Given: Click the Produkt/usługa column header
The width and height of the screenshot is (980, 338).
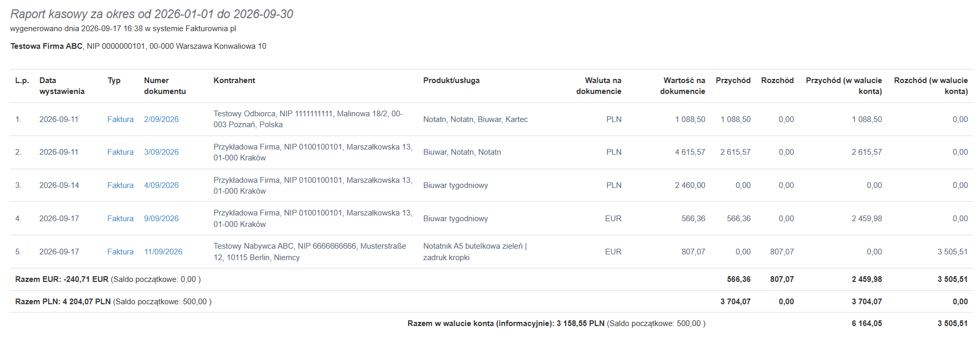Looking at the screenshot, I should pyautogui.click(x=451, y=80).
